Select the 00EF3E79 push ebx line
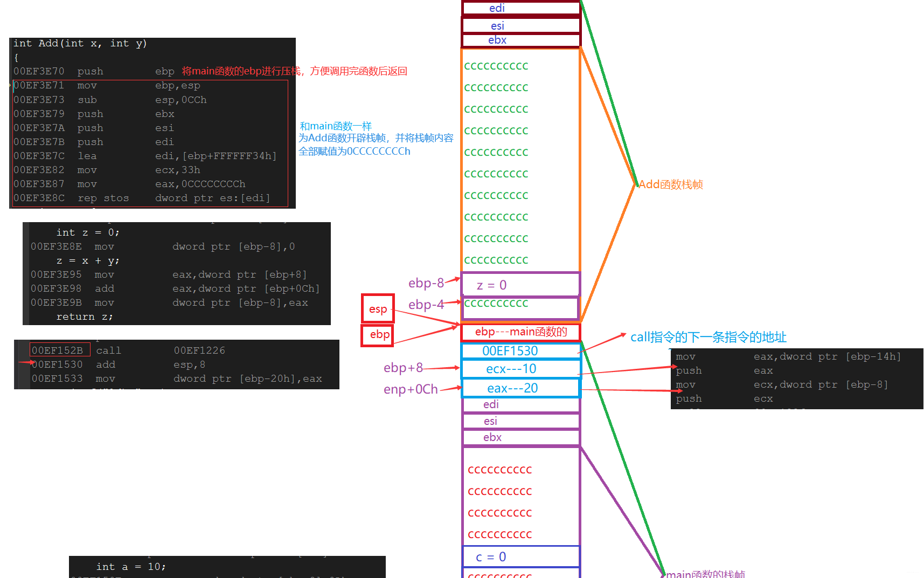 94,114
